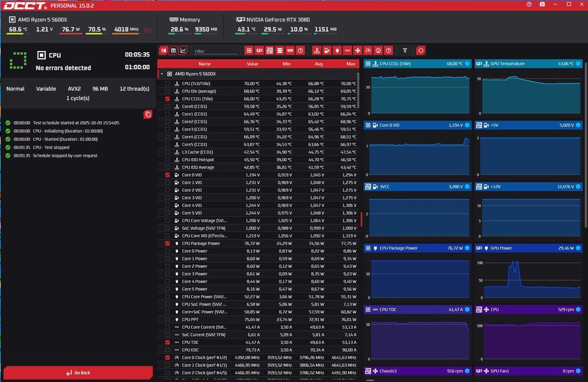Click the sensor table vertical scrollbar
The width and height of the screenshot is (588, 382).
pos(358,90)
